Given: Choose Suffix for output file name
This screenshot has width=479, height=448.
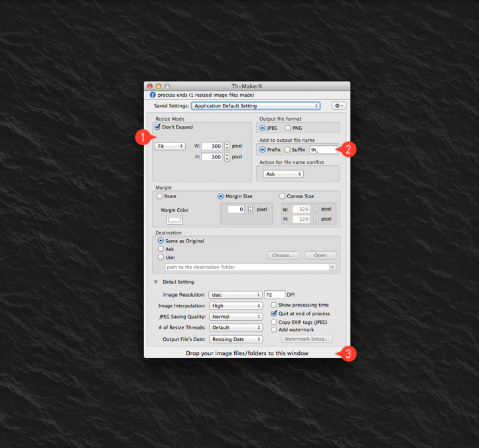Looking at the screenshot, I should coord(287,150).
